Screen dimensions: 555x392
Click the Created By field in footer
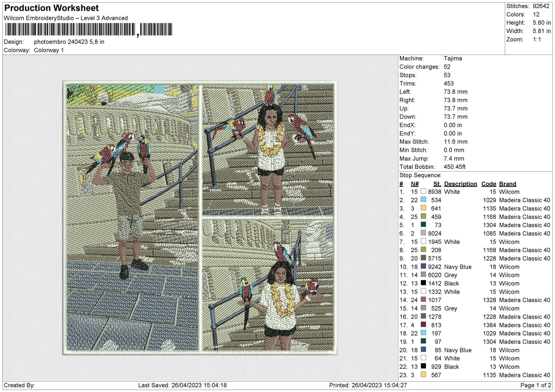19,385
